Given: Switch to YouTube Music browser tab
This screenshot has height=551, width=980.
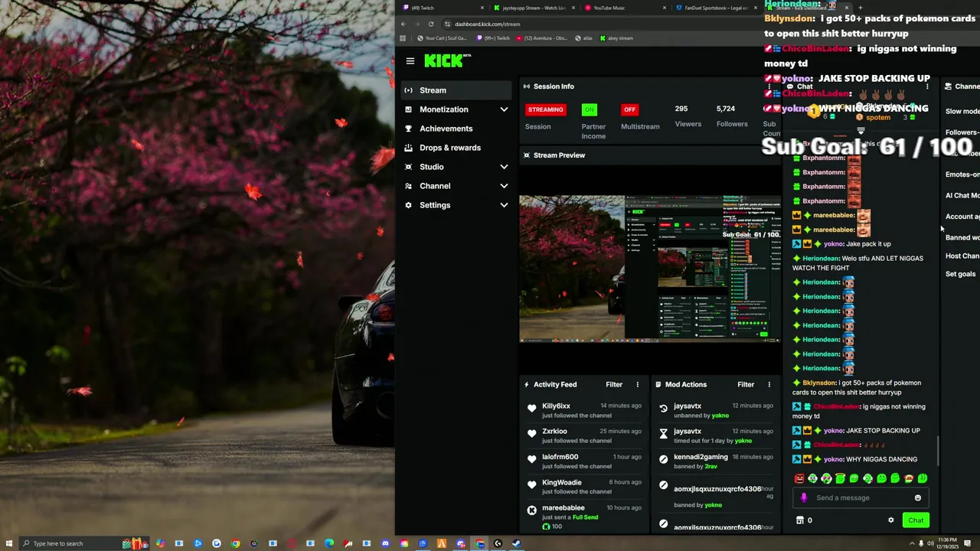Looking at the screenshot, I should 624,8.
